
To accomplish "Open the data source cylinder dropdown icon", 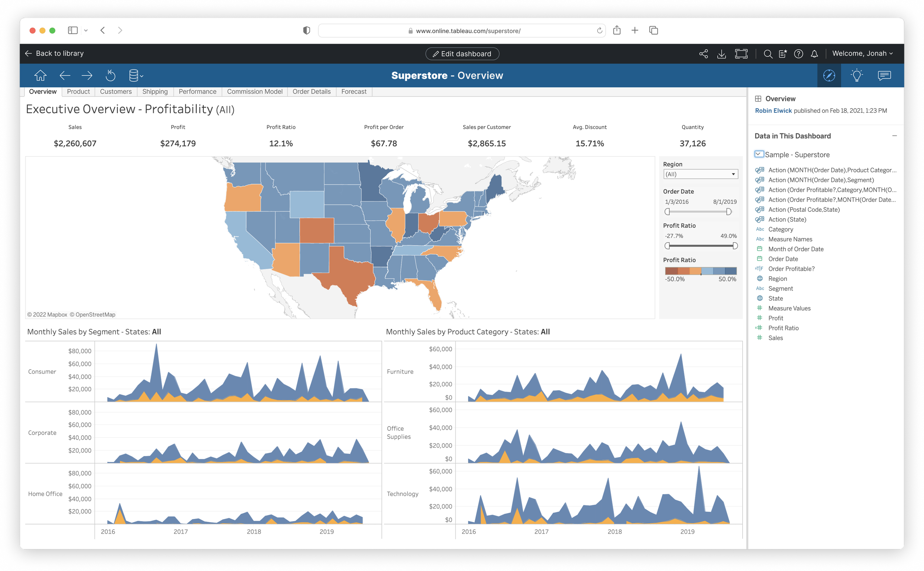I will pyautogui.click(x=136, y=75).
